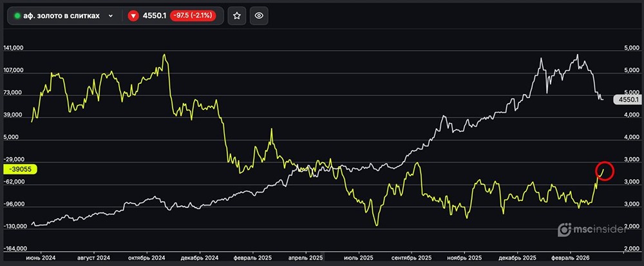This screenshot has width=644, height=266.
Task: Click the август 2024 date label
Action: pos(93,258)
